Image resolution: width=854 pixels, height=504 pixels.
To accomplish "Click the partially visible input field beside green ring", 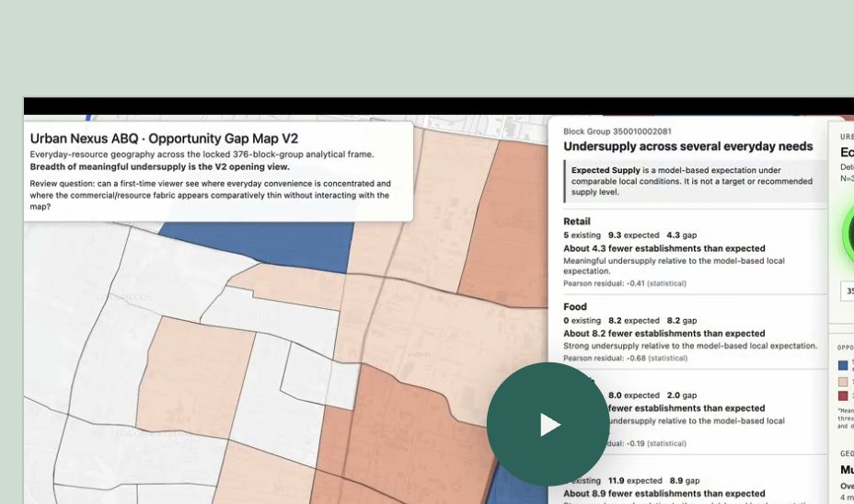I will point(847,291).
